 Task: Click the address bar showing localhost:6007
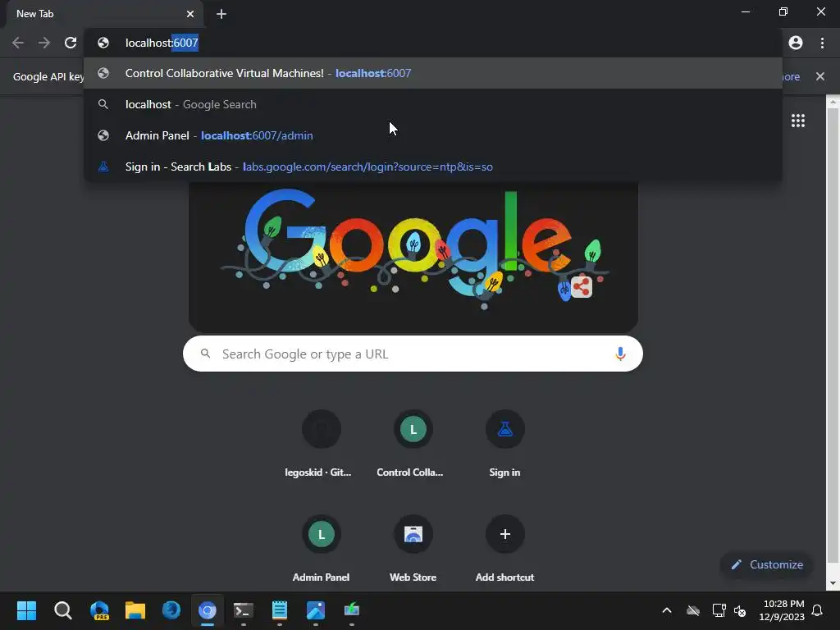[433, 43]
